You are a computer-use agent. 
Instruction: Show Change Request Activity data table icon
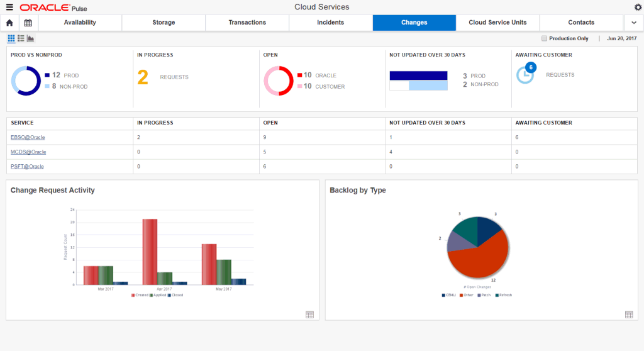click(x=309, y=315)
